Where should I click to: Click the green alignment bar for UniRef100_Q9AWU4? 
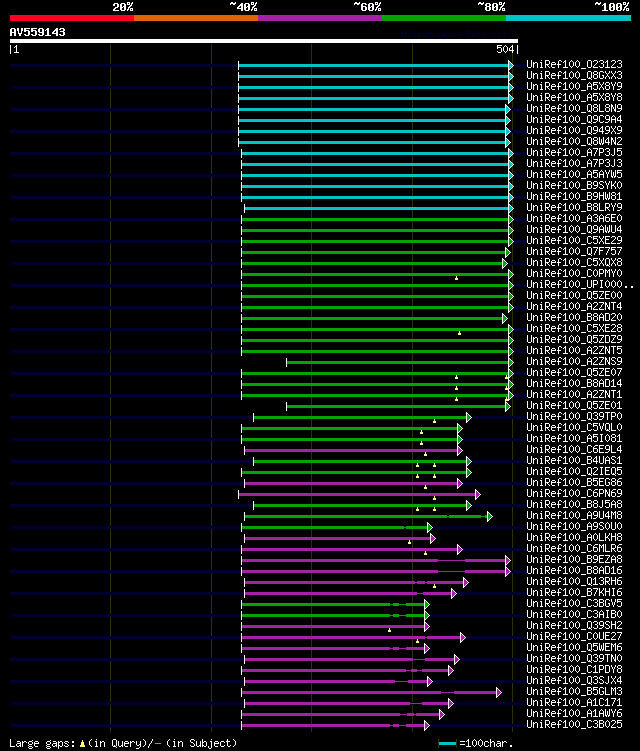point(375,230)
